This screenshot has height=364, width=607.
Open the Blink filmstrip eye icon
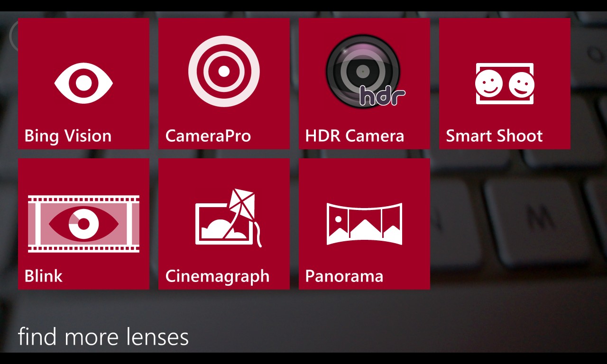(83, 224)
